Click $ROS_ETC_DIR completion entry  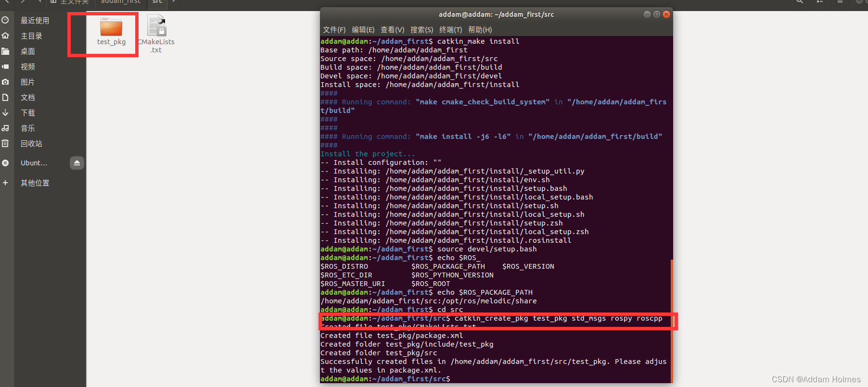click(346, 275)
